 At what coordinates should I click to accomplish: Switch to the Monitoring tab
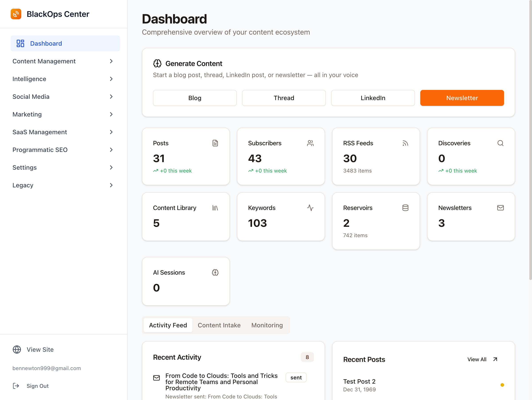click(267, 325)
